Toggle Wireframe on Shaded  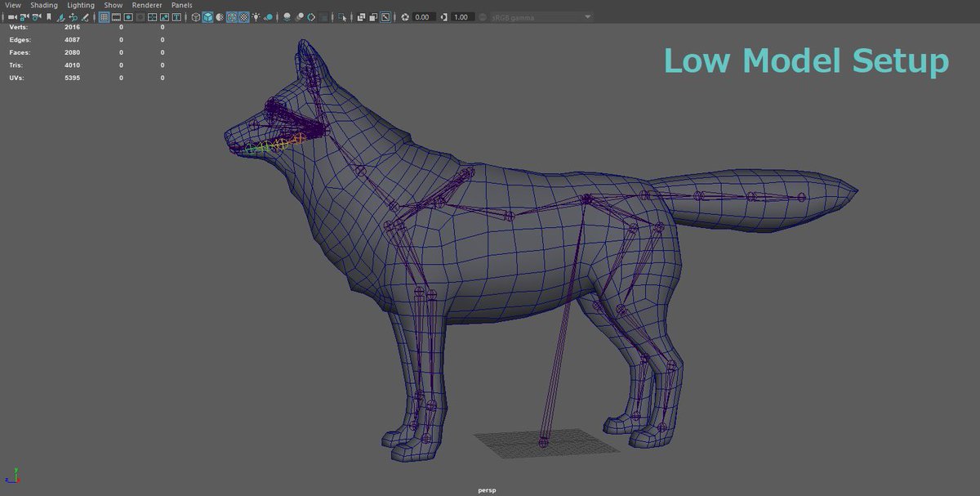(x=231, y=17)
